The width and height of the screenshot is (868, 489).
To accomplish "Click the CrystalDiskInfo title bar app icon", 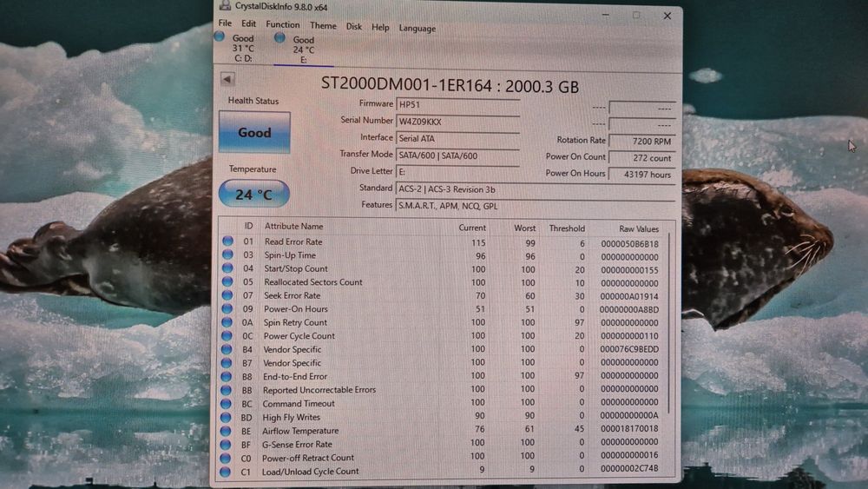I will [x=224, y=5].
